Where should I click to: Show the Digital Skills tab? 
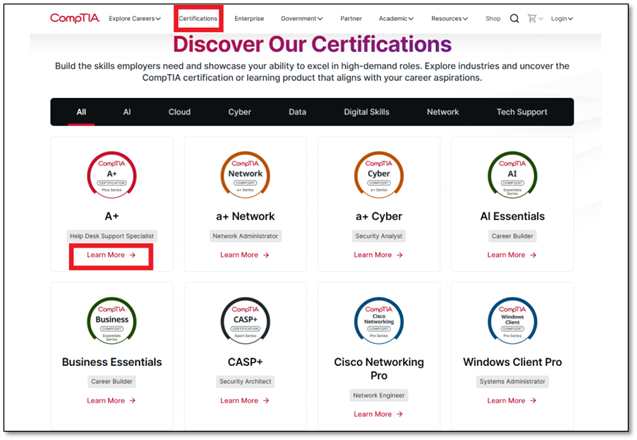pos(366,112)
